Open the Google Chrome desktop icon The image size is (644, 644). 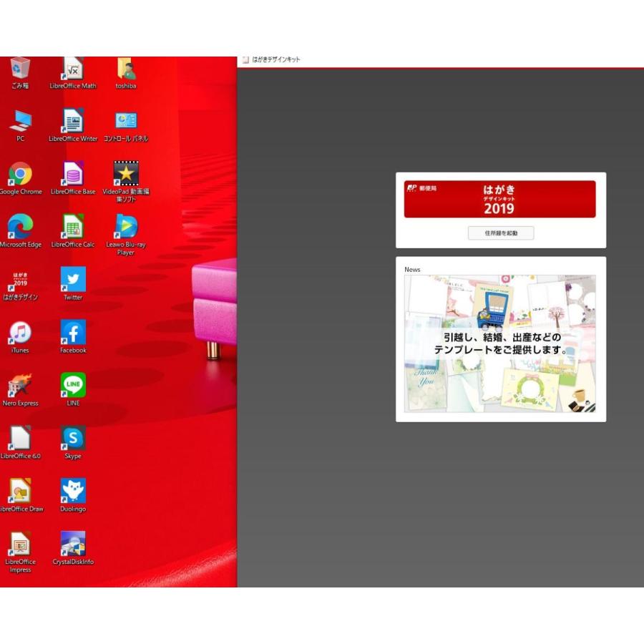[20, 175]
